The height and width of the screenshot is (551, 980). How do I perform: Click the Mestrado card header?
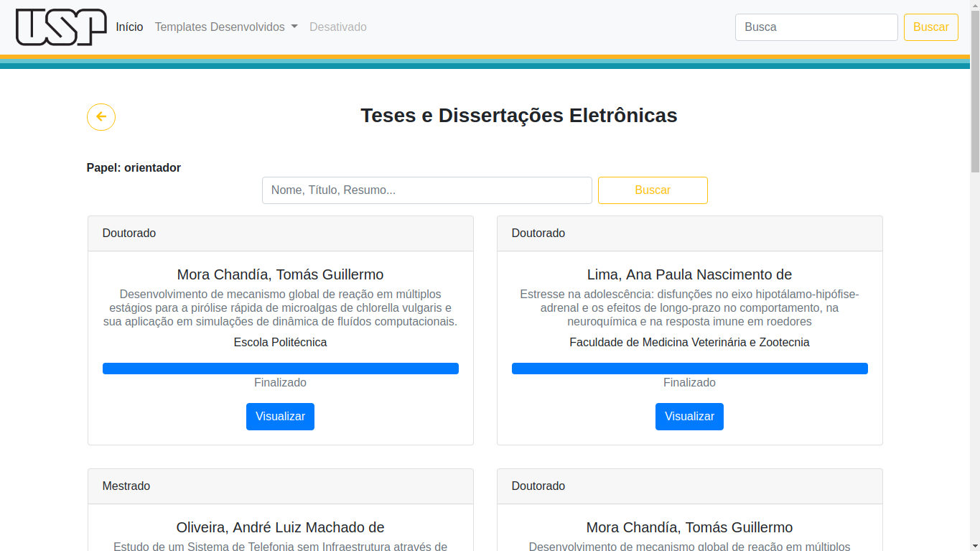(281, 486)
